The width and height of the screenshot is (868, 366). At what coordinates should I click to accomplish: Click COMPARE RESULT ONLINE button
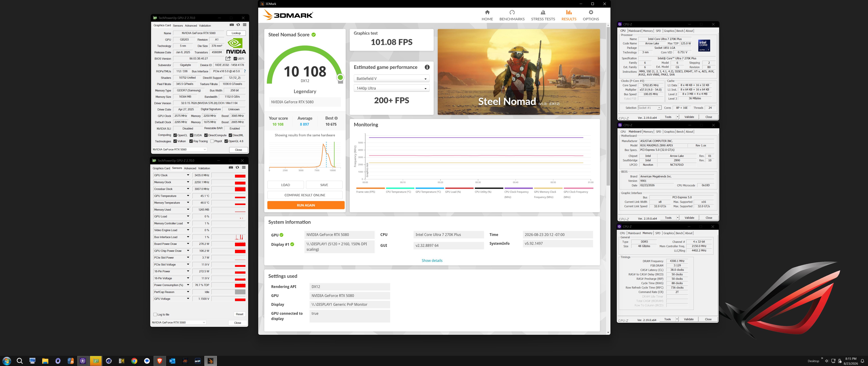[x=305, y=195]
